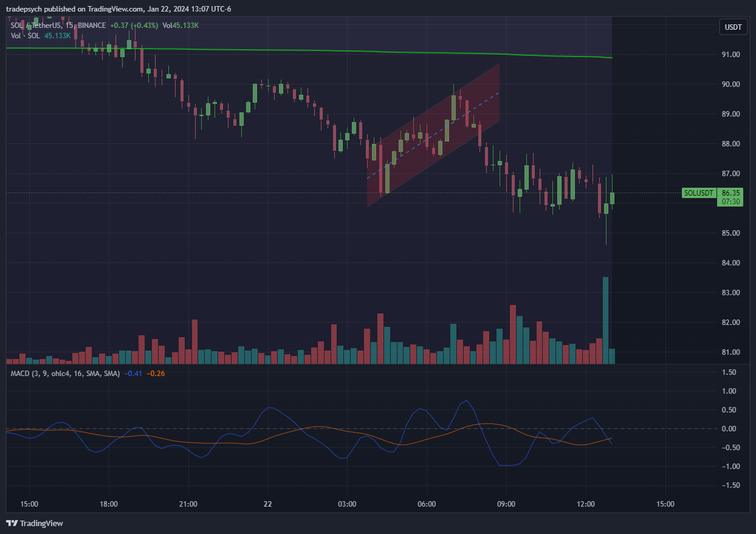Click the 91.00 price axis label
Screen dimensions: 756x534
(730, 55)
